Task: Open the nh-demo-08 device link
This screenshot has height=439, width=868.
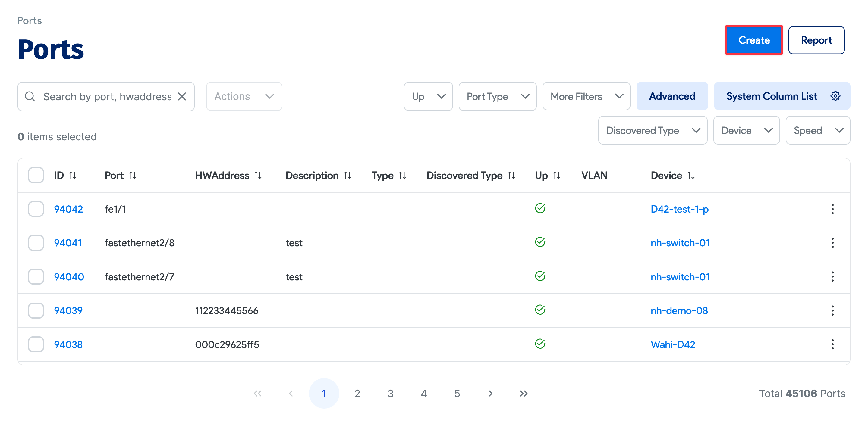Action: pos(679,310)
